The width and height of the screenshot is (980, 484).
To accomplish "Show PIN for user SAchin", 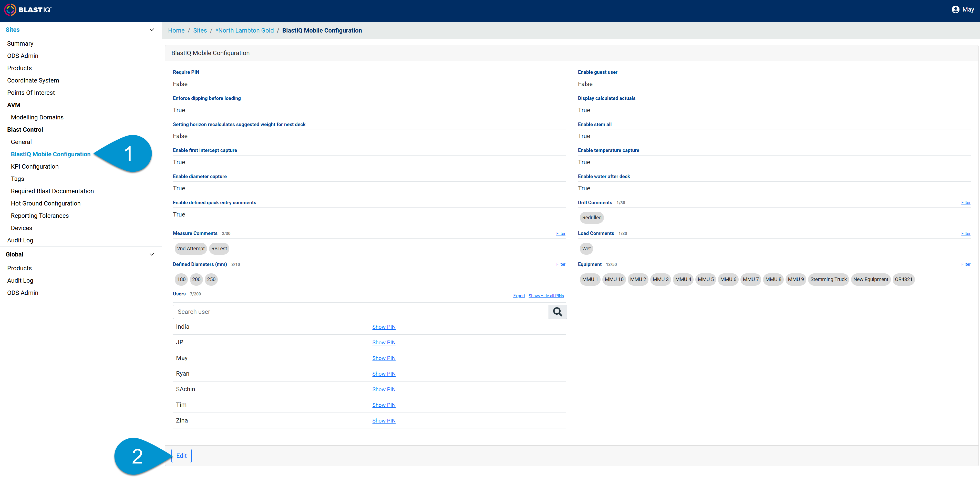I will click(x=384, y=389).
